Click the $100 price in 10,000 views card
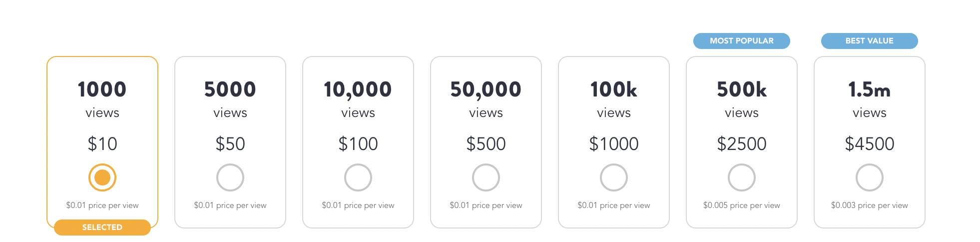 click(x=358, y=144)
